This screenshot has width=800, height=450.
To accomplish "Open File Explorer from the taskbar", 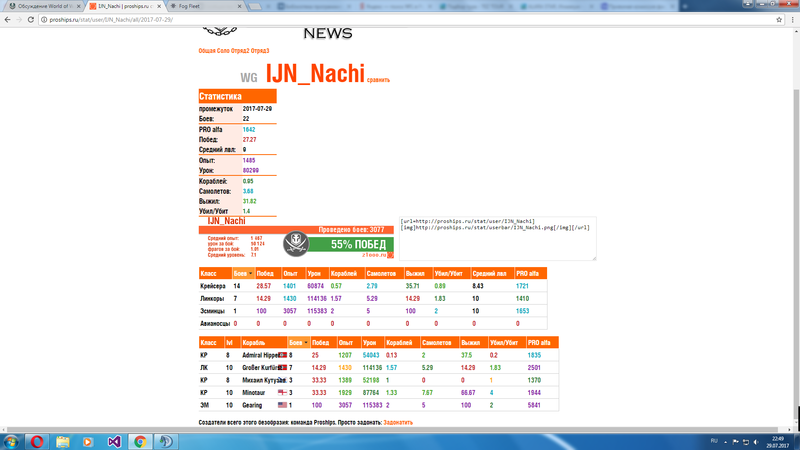I will pos(63,442).
